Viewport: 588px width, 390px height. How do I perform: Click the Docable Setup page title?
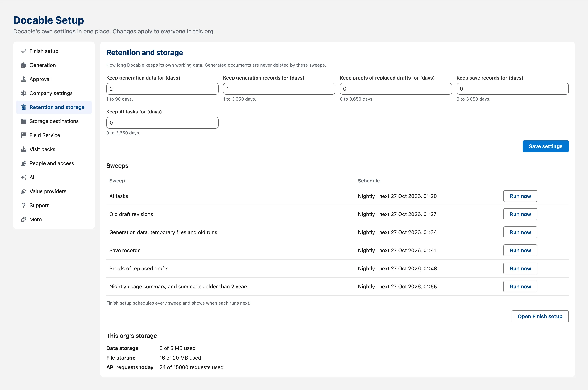(x=49, y=20)
